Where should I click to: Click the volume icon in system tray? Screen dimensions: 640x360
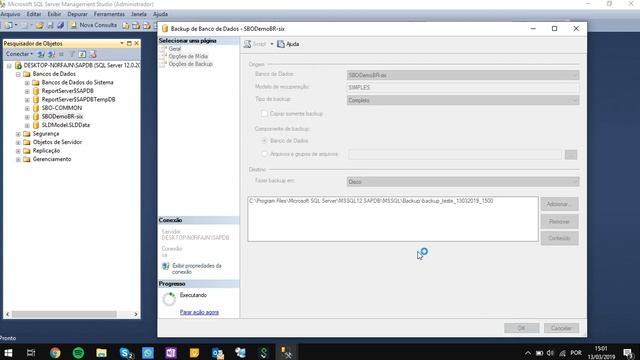550,353
